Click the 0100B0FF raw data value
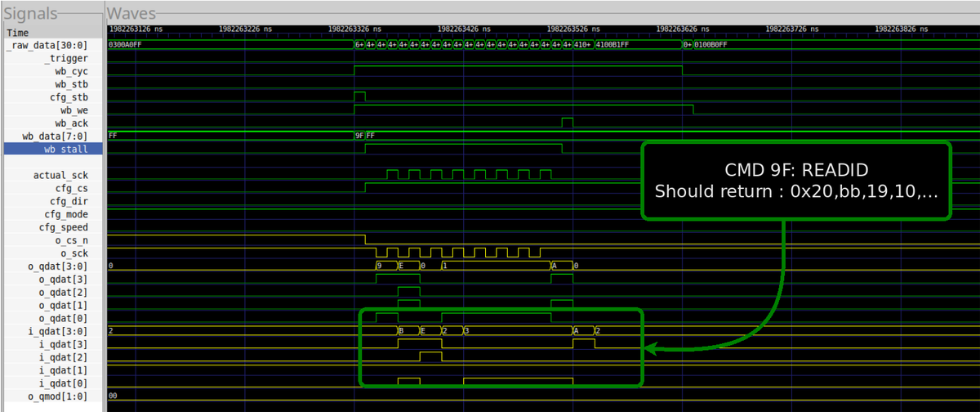 710,45
